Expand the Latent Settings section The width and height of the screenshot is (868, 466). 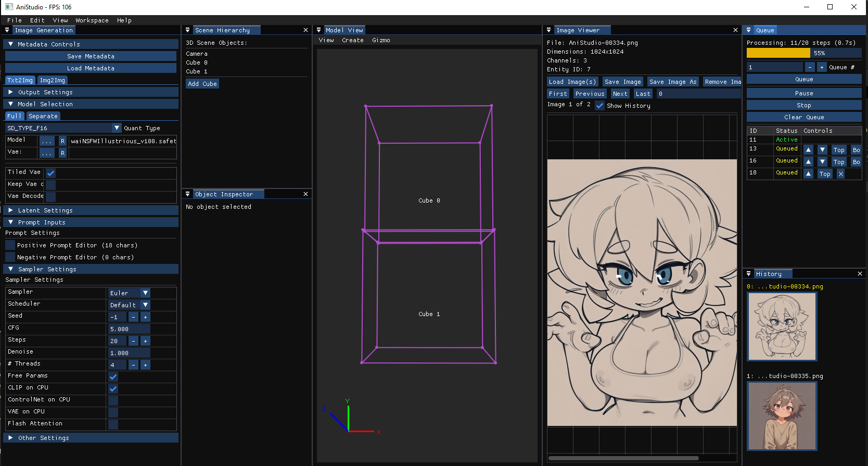[x=91, y=210]
